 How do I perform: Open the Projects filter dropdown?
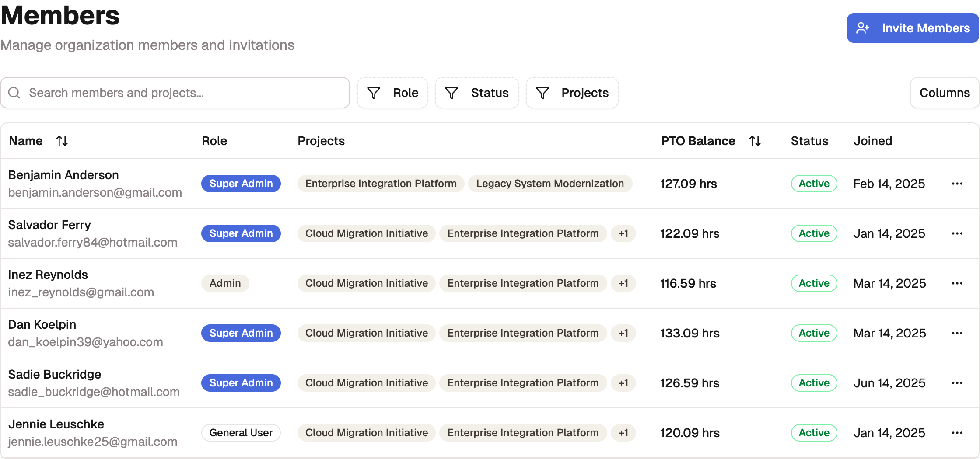click(x=572, y=93)
